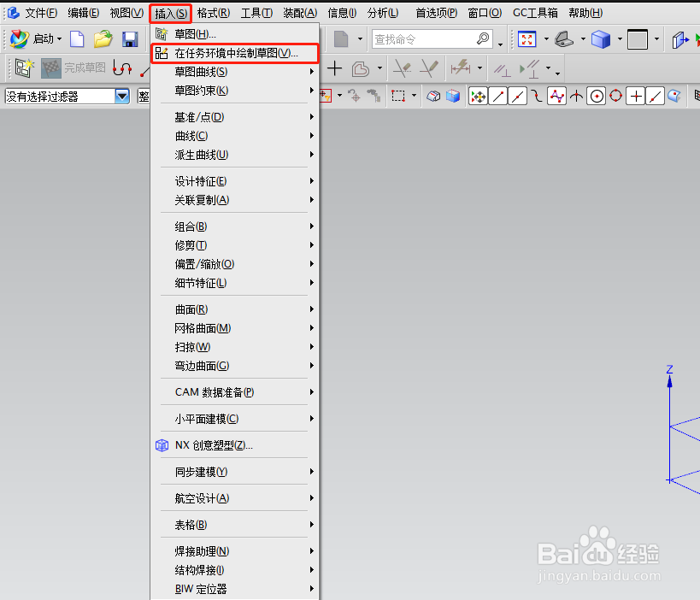Toggle Arc Center snap circle icon
This screenshot has height=600, width=700.
tap(597, 96)
